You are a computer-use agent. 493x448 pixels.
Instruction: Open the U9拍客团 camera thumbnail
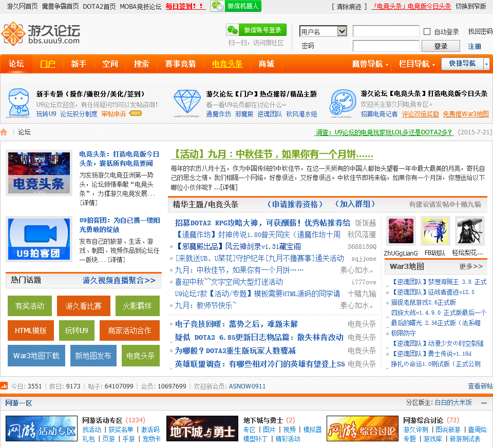coord(39,239)
